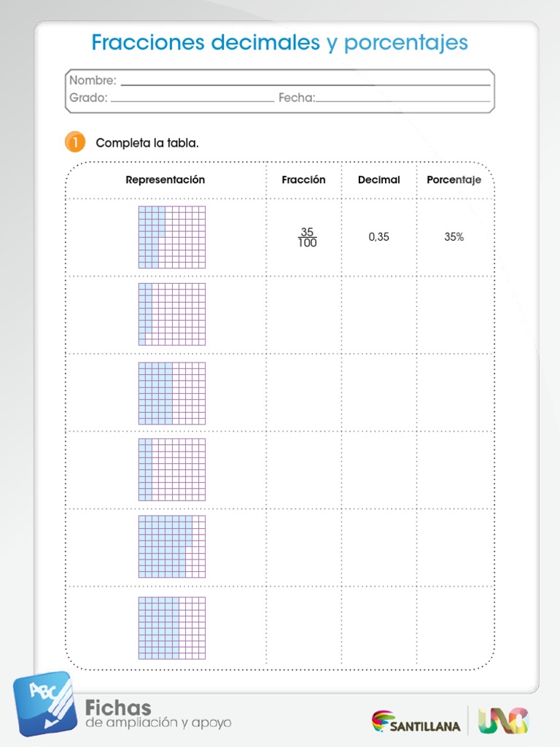Click the Decimal column header
The image size is (560, 747).
[x=379, y=179]
